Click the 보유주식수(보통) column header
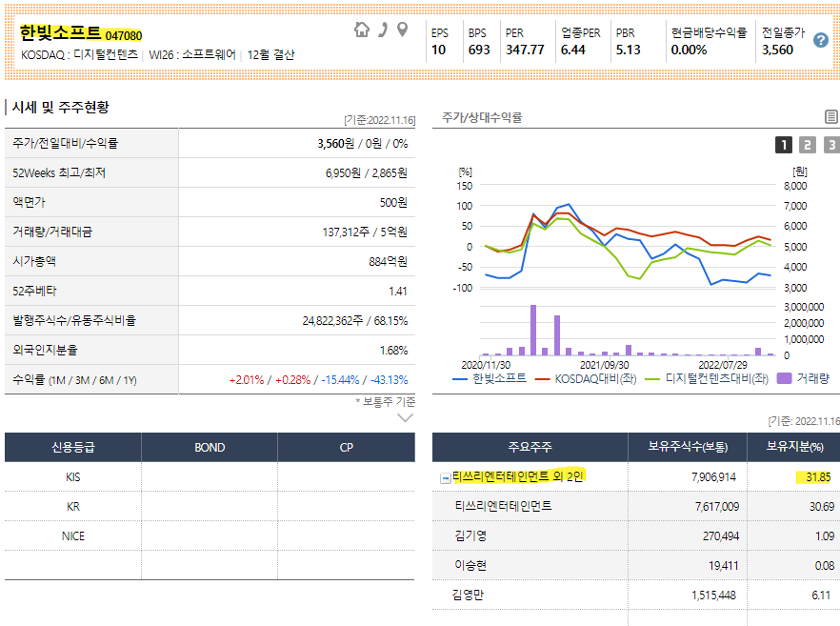Screen dimensions: 840x626 click(688, 448)
